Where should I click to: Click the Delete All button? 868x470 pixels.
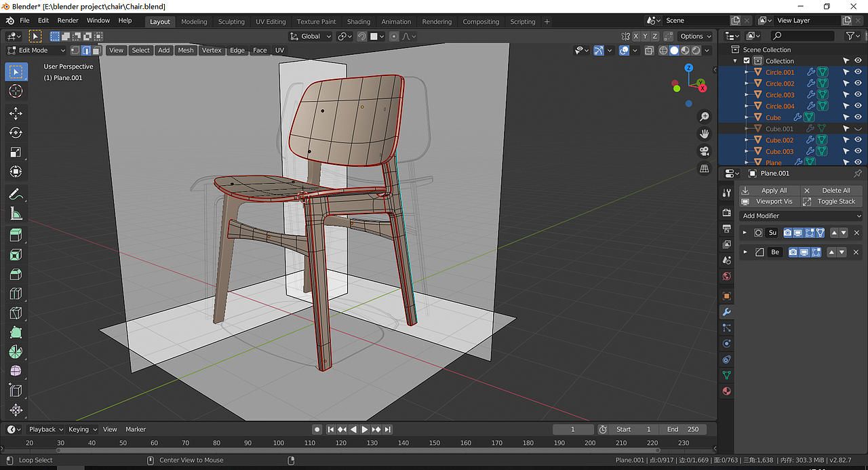point(832,191)
